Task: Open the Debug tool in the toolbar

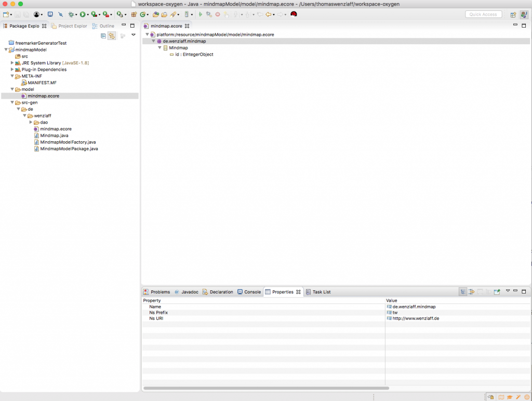Action: coord(70,15)
